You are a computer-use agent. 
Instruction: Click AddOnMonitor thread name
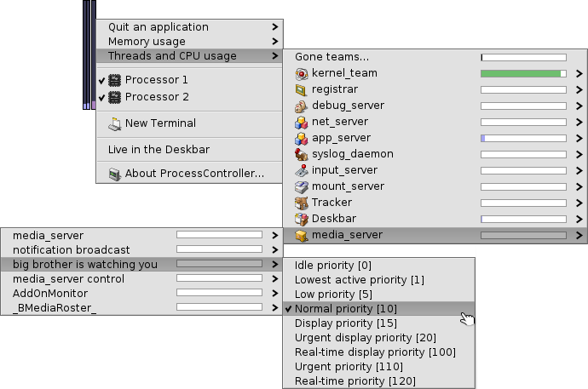coord(50,293)
